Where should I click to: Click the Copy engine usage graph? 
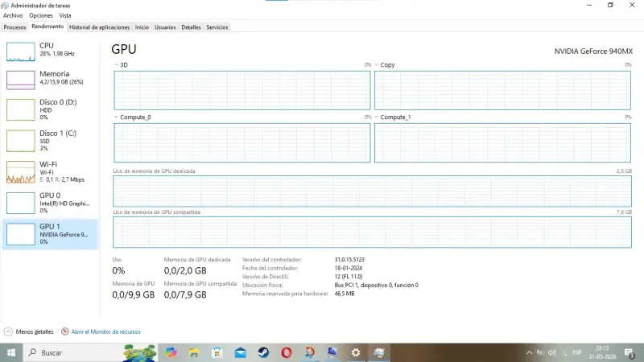(x=502, y=90)
